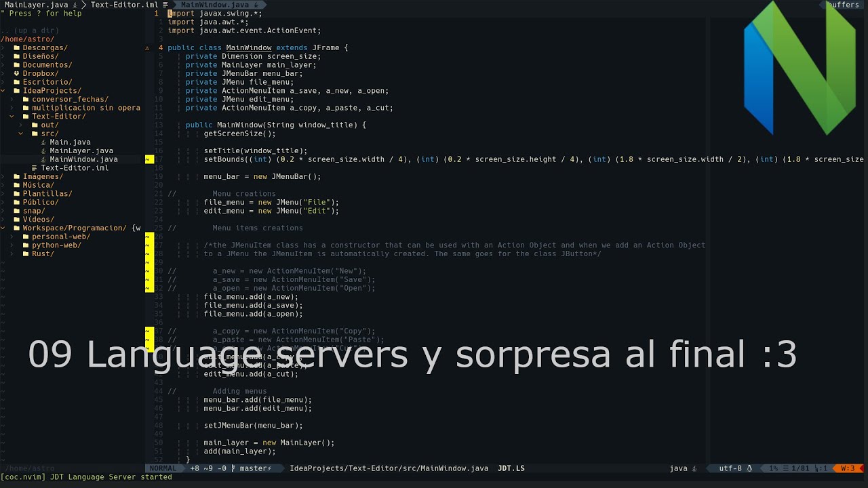
Task: Expand the conversor_fechas chevron
Action: (12, 100)
